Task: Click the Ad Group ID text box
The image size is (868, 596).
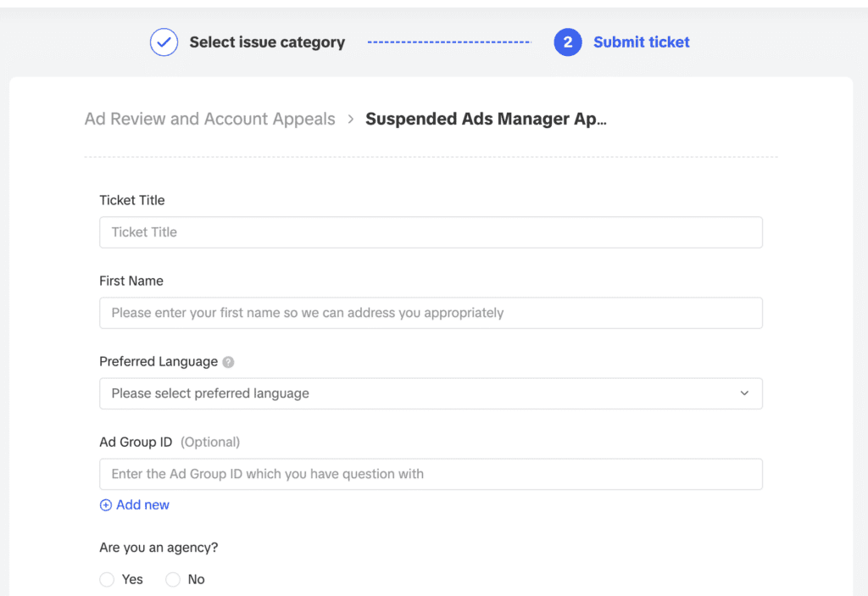Action: click(x=431, y=474)
